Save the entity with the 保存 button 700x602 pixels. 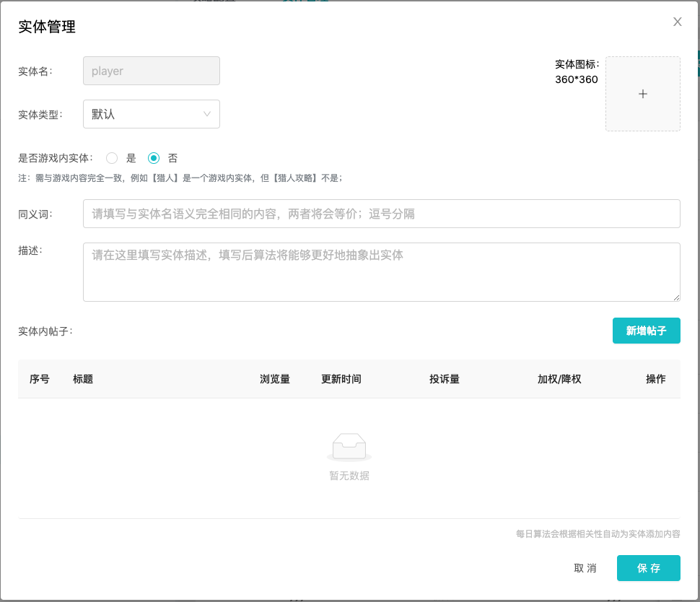648,568
